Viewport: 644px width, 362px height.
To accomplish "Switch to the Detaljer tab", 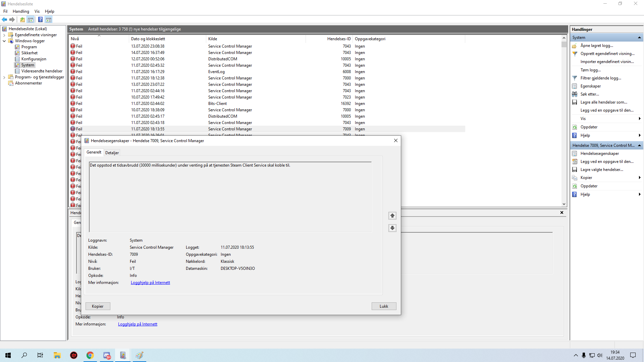I will click(x=112, y=153).
